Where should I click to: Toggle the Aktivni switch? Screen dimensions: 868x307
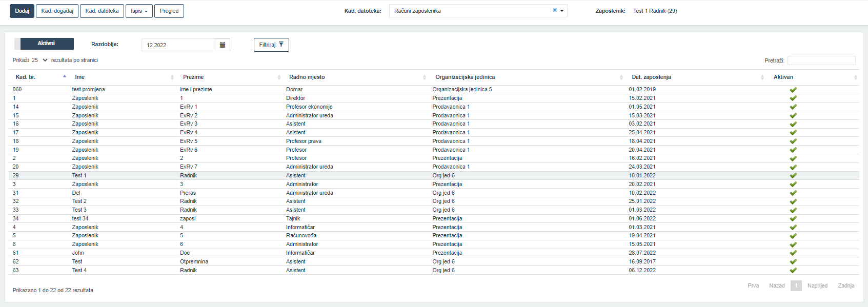44,44
